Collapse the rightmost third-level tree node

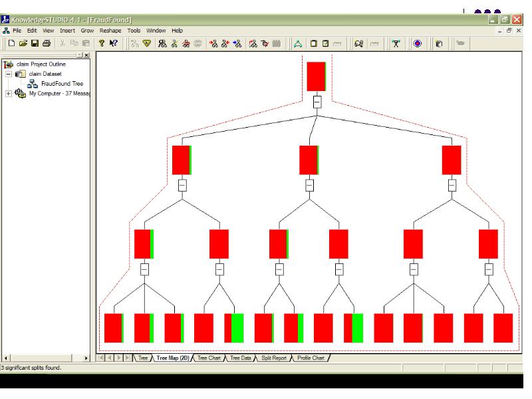coord(489,269)
